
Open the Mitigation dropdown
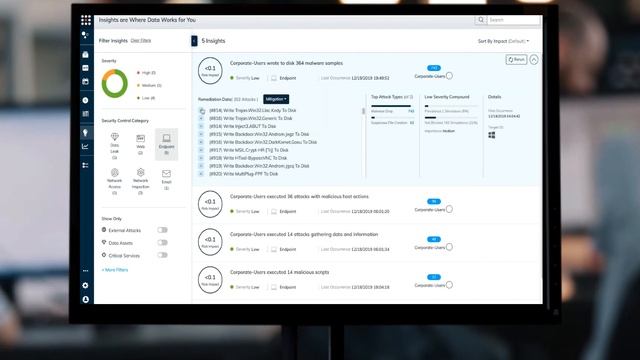coord(276,99)
